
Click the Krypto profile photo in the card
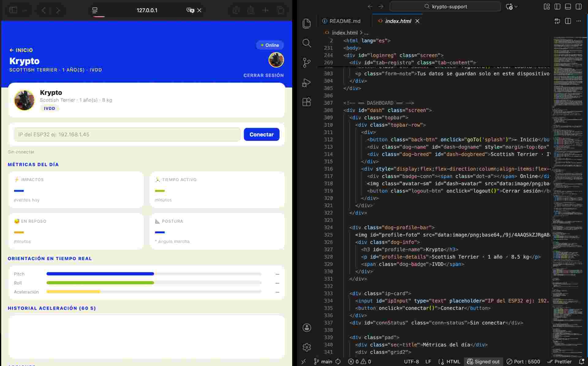coord(24,100)
